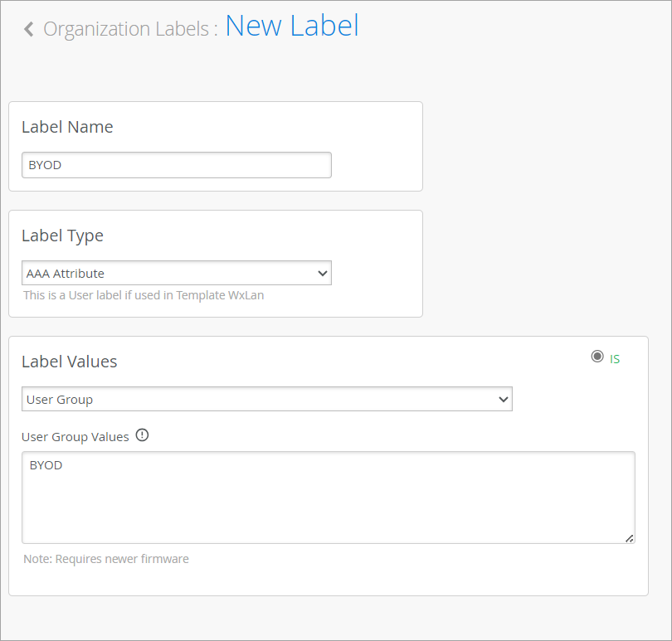
Task: Focus the Label Name text field
Action: (176, 164)
